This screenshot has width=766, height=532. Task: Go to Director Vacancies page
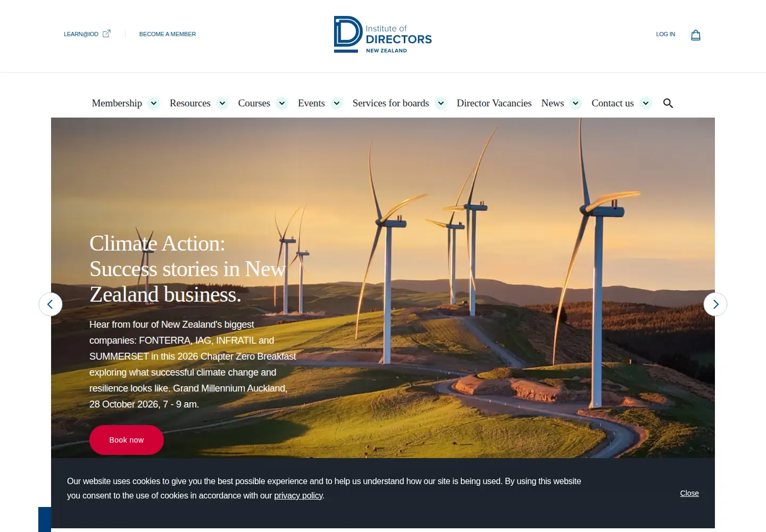pyautogui.click(x=494, y=103)
